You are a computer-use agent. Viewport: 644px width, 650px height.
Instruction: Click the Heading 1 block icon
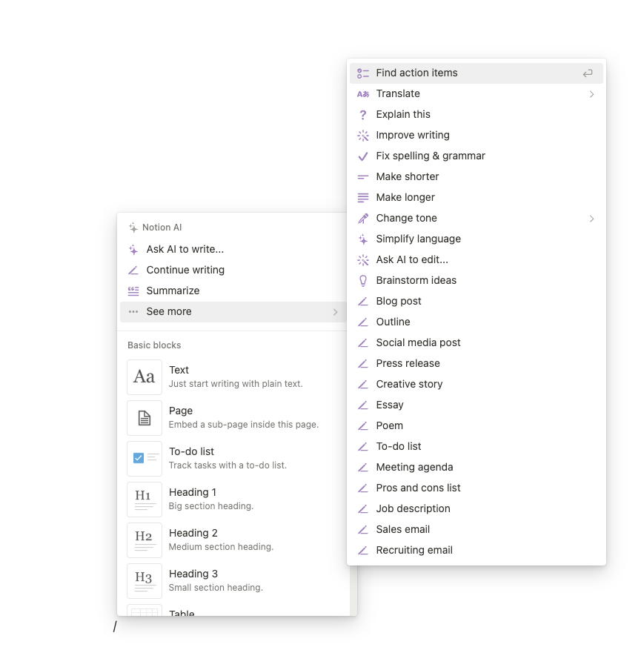point(144,499)
